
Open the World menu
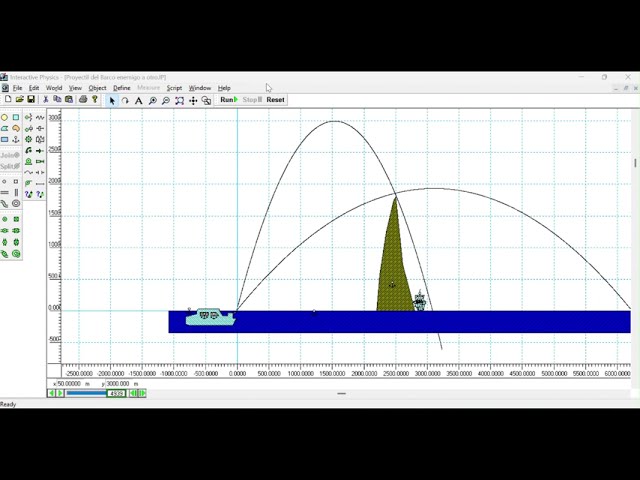pyautogui.click(x=54, y=88)
